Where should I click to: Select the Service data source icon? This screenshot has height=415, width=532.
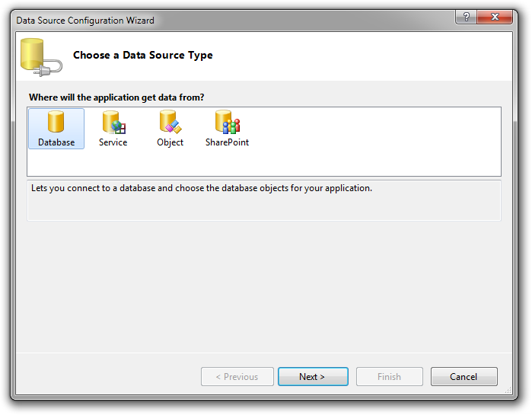pos(114,122)
